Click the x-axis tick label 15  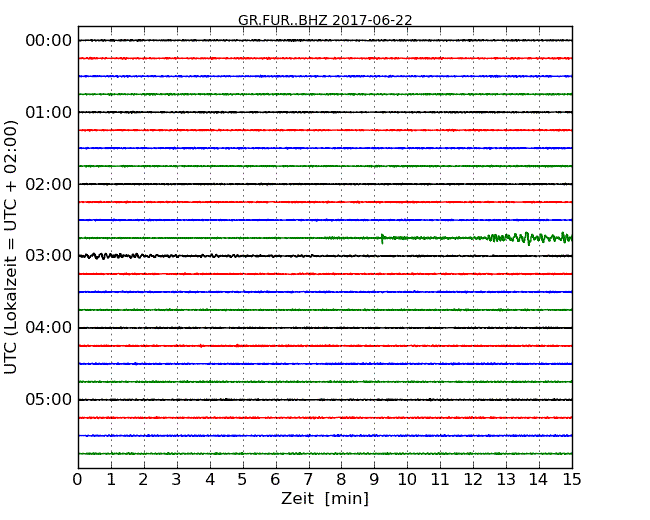coord(572,480)
